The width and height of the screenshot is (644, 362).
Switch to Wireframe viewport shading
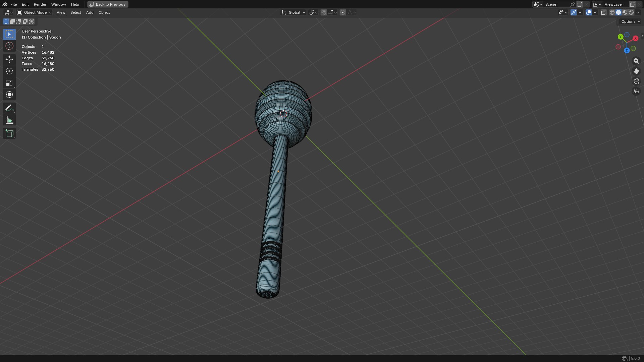(x=612, y=12)
